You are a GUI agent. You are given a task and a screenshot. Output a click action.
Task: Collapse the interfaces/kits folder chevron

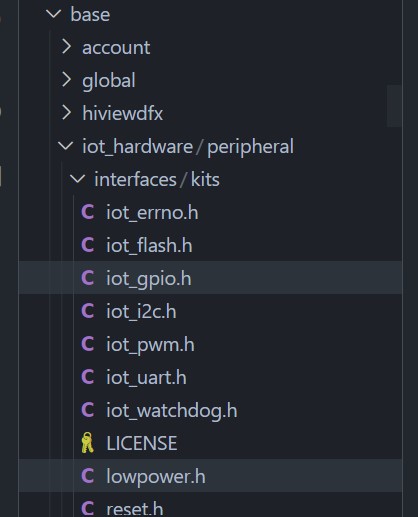[78, 179]
